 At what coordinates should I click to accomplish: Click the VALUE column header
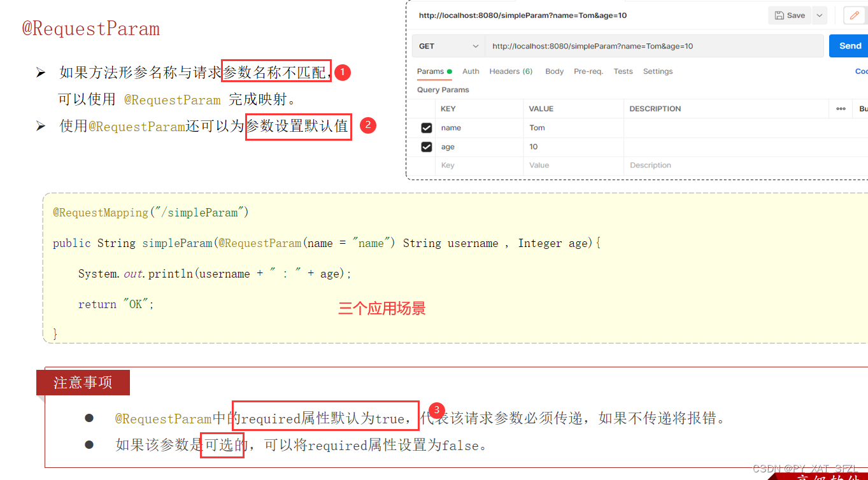click(541, 109)
